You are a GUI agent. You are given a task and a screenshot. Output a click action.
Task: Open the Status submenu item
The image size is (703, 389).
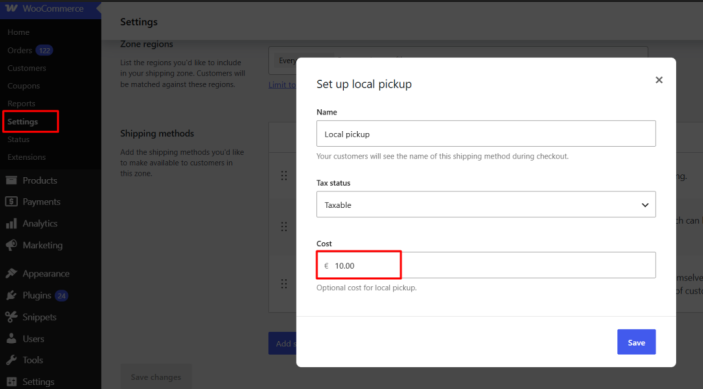[x=18, y=139]
